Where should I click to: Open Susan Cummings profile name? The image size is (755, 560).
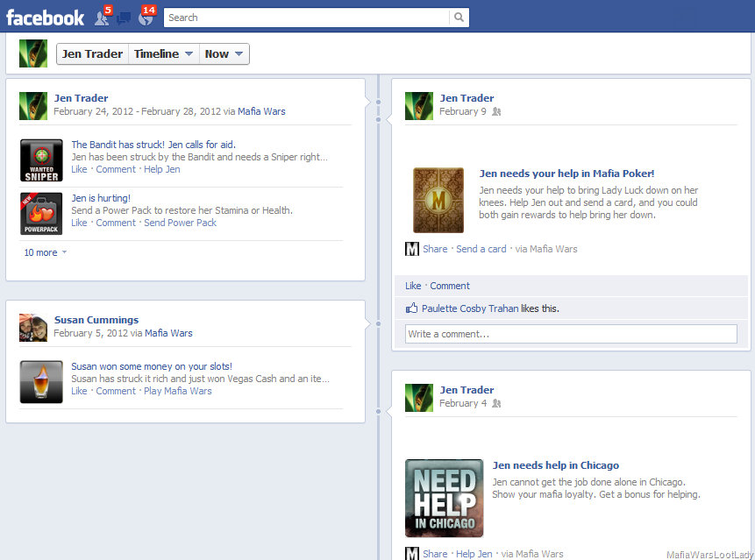tap(96, 320)
